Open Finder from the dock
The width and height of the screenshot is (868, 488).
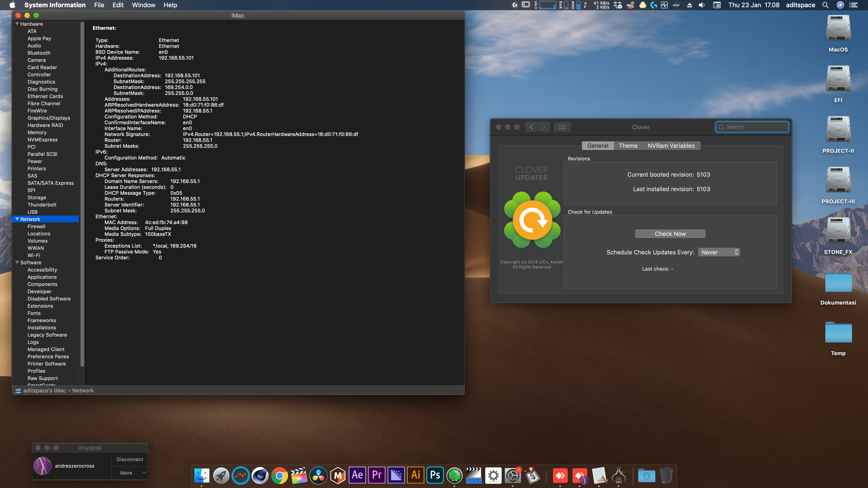201,476
